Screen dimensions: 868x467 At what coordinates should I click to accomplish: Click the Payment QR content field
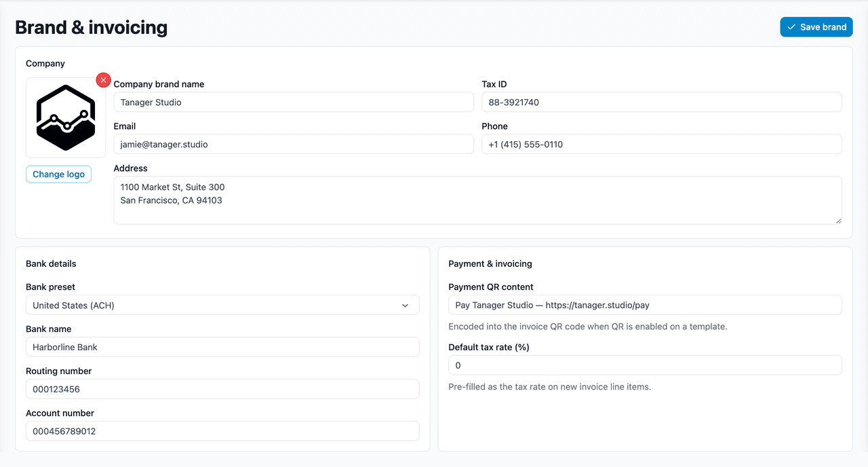645,305
